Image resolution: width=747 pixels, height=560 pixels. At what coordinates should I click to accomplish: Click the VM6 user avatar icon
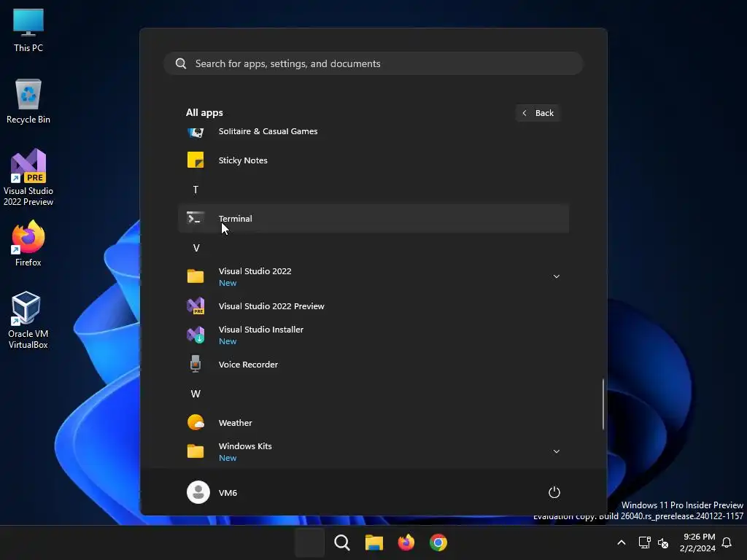[x=198, y=492]
